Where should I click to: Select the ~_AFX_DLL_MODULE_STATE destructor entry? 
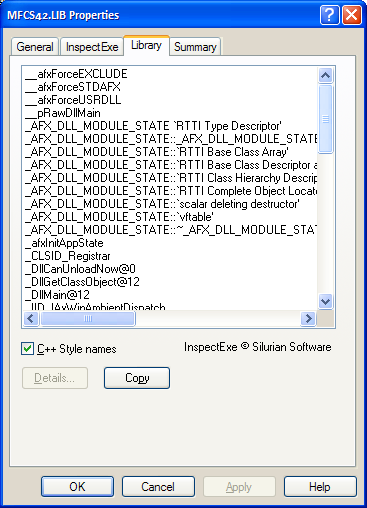click(171, 230)
